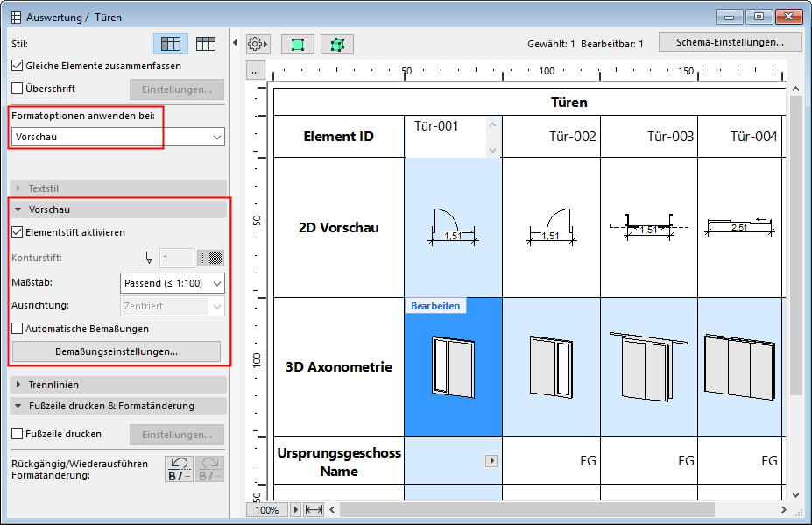812x525 pixels.
Task: Click the Auswertung window title icon
Action: [16, 18]
